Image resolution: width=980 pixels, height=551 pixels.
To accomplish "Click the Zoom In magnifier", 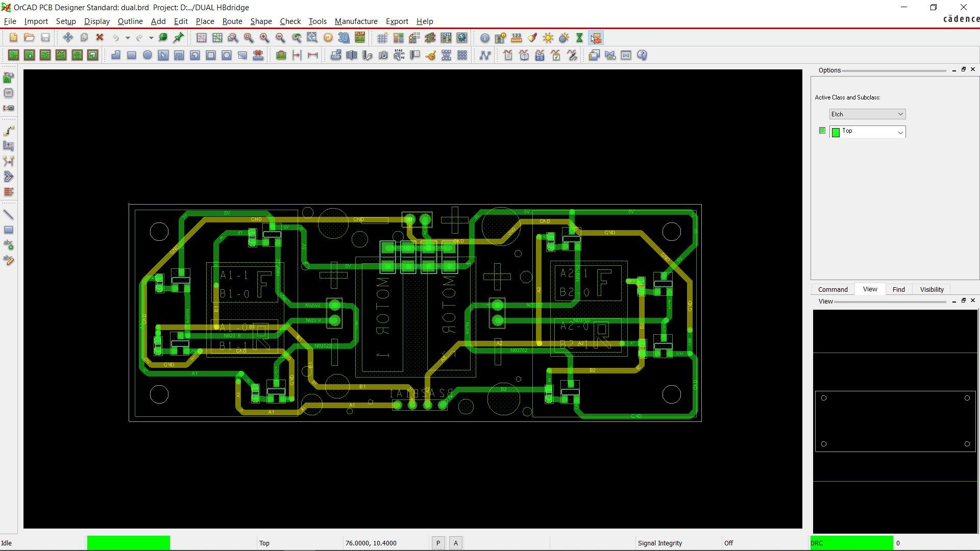I will (x=264, y=38).
